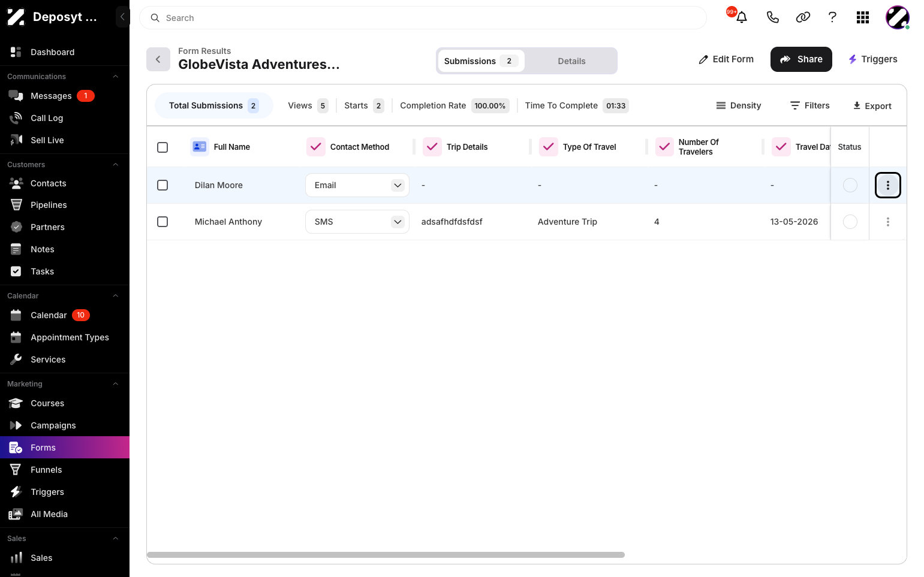Click the Edit Form button
924x577 pixels.
(726, 59)
